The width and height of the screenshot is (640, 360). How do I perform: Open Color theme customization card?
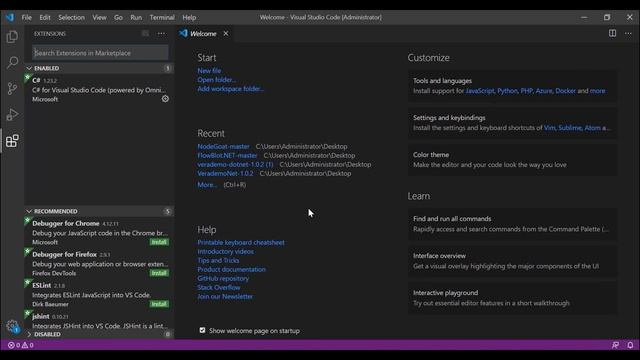coord(512,160)
